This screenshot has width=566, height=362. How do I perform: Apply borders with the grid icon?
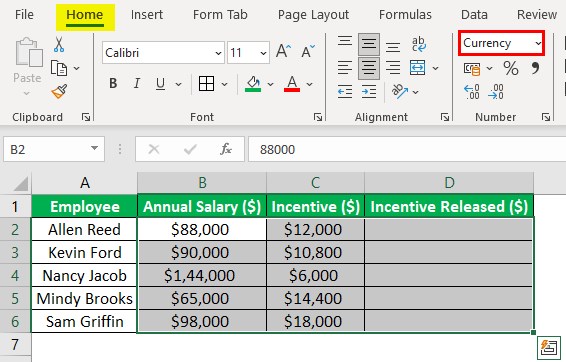coord(206,84)
